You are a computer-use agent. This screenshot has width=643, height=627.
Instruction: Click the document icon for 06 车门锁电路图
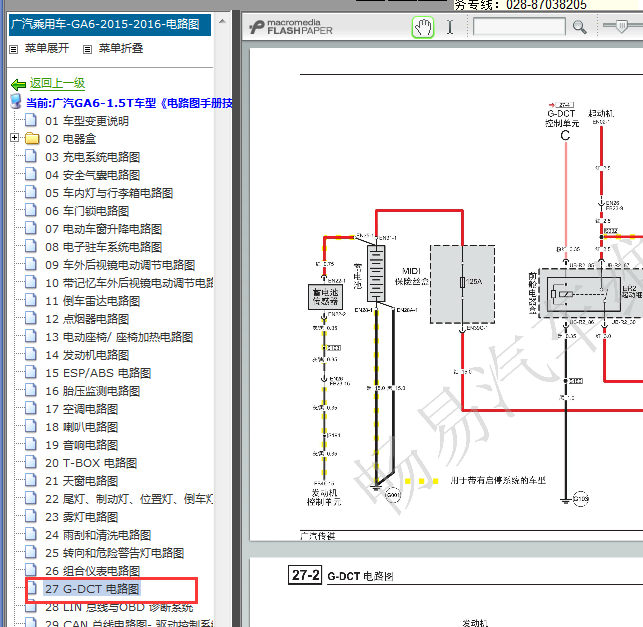(31, 210)
